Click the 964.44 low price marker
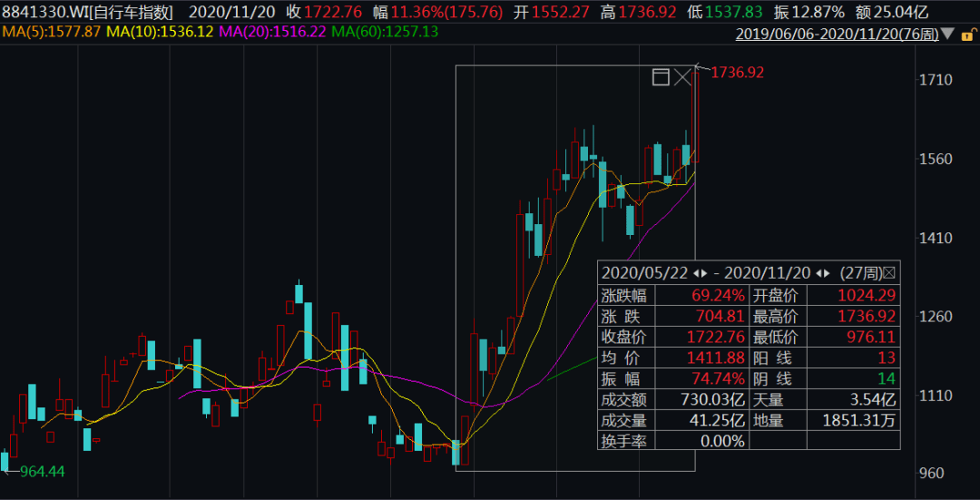The height and width of the screenshot is (500, 980). coord(41,471)
